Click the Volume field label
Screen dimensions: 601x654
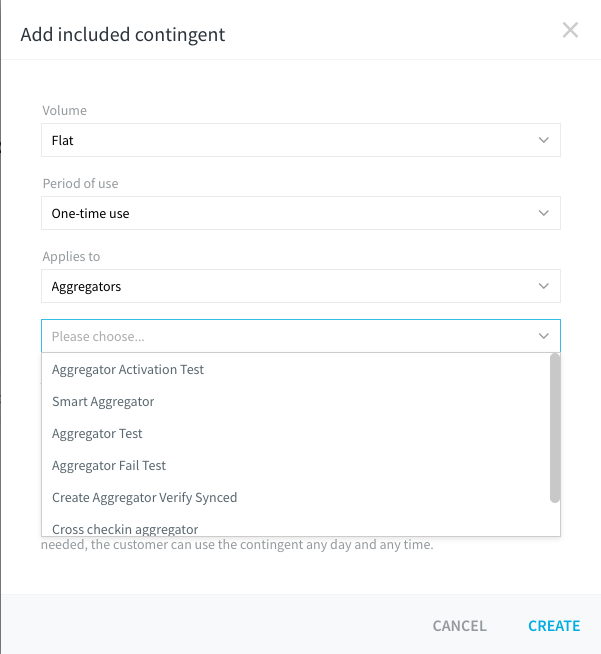65,111
